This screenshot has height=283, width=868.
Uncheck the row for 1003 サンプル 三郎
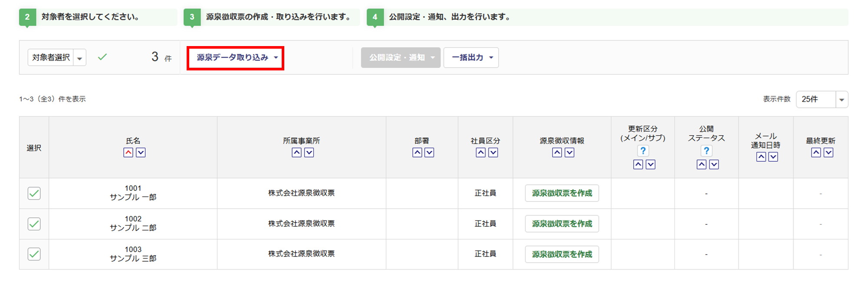pyautogui.click(x=34, y=254)
